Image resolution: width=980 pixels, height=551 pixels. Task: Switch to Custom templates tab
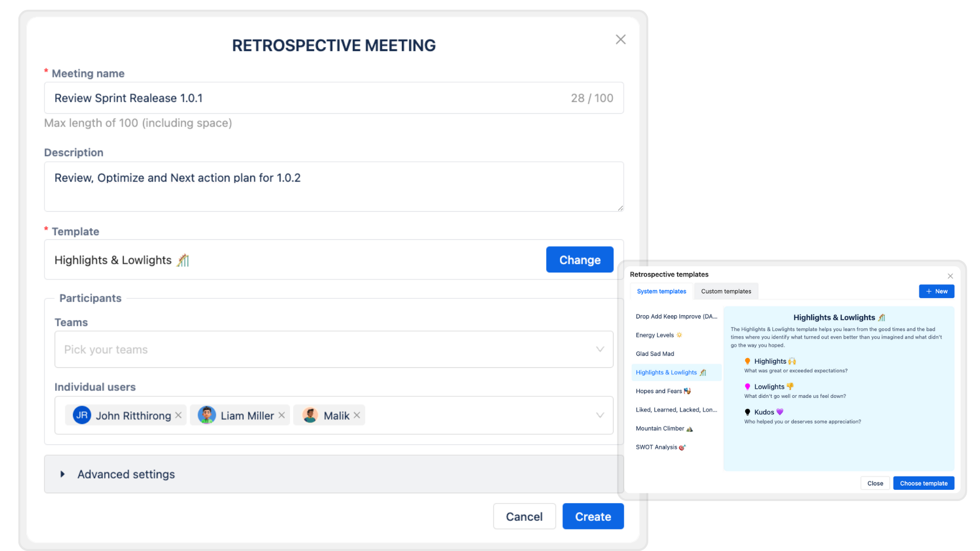pos(726,291)
